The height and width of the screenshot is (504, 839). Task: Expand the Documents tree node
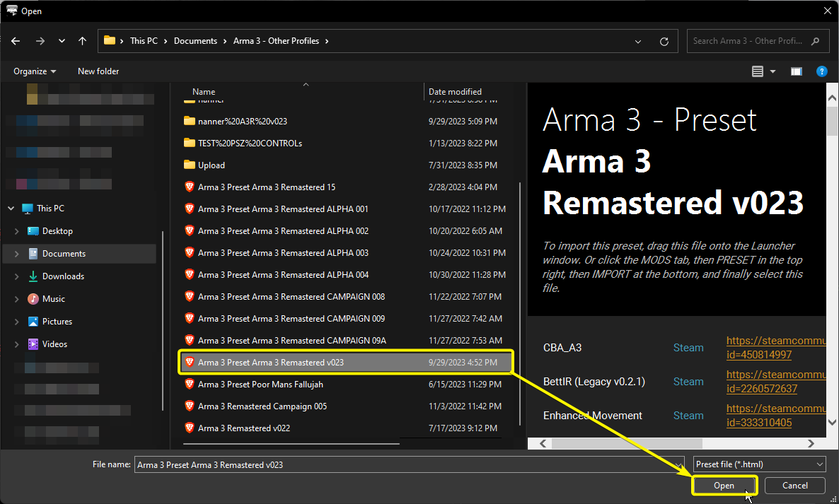tap(16, 254)
